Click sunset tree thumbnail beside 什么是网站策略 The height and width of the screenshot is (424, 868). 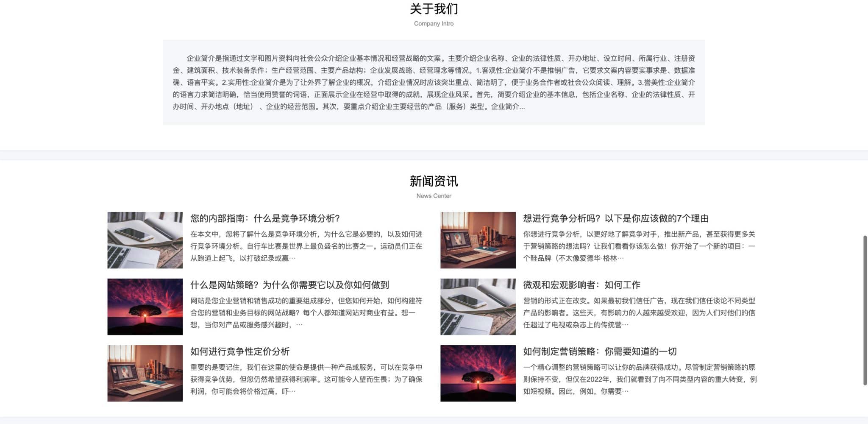coord(145,307)
